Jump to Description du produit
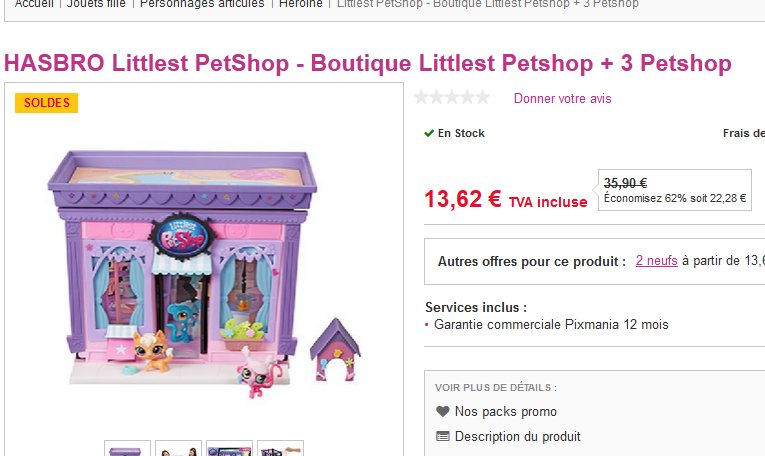 click(x=518, y=436)
